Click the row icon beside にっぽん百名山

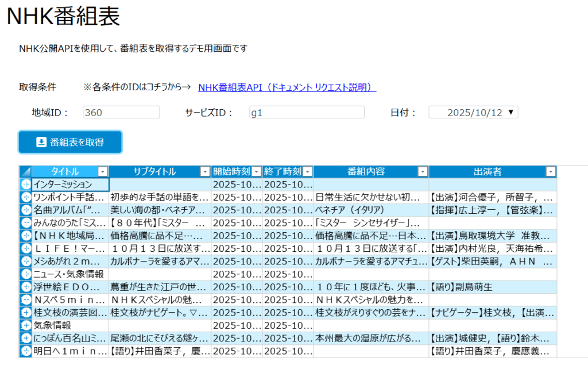coord(26,338)
